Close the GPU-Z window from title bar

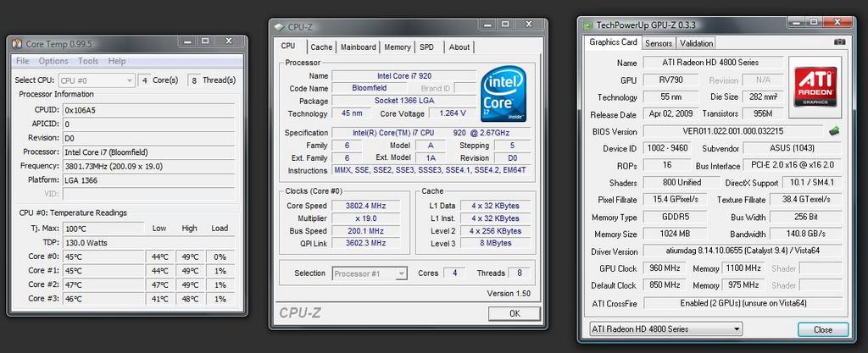click(837, 22)
